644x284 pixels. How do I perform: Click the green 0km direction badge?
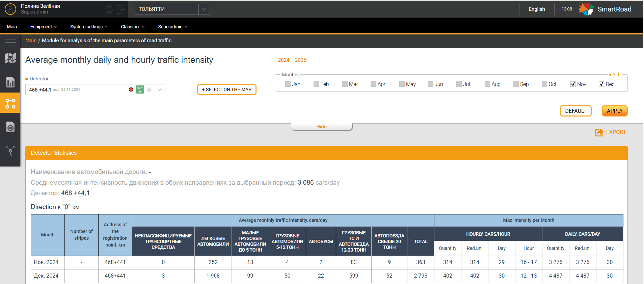point(140,89)
